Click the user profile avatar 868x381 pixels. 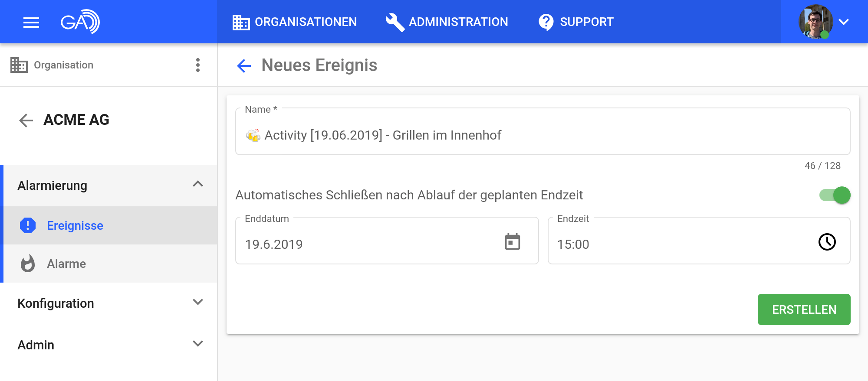click(x=815, y=22)
